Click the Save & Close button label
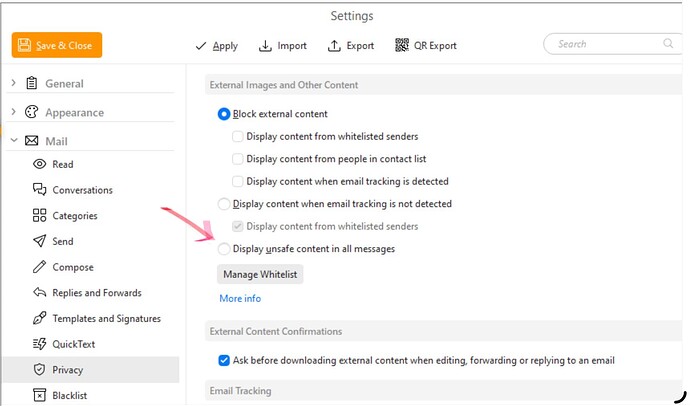Viewport: 690px width, 406px height. (64, 45)
